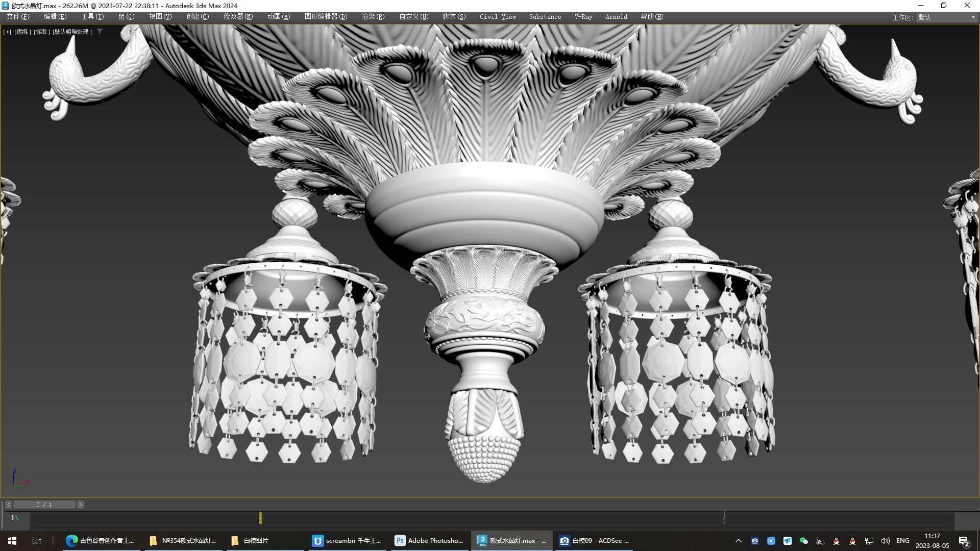Viewport: 980px width, 551px height.
Task: Open Task View from the Windows taskbar
Action: [36, 540]
